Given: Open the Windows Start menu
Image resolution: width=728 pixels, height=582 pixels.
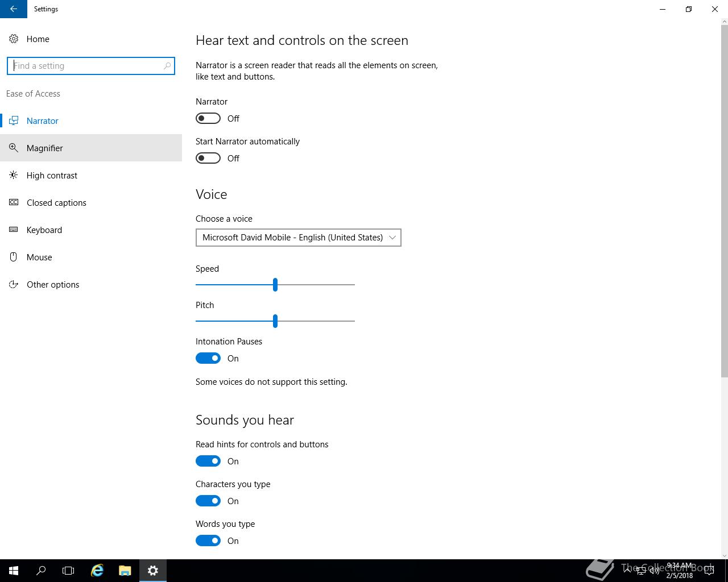Looking at the screenshot, I should coord(14,571).
